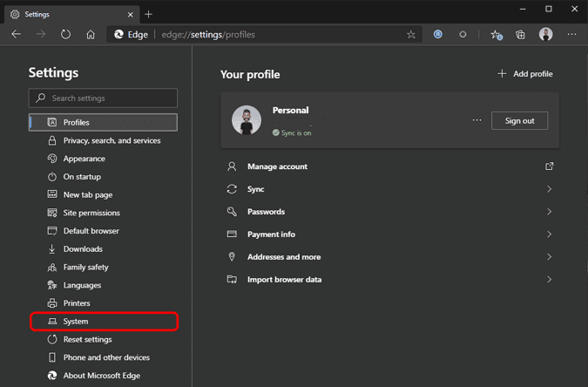The height and width of the screenshot is (387, 588).
Task: Select the Settings browser tab
Action: [x=71, y=14]
